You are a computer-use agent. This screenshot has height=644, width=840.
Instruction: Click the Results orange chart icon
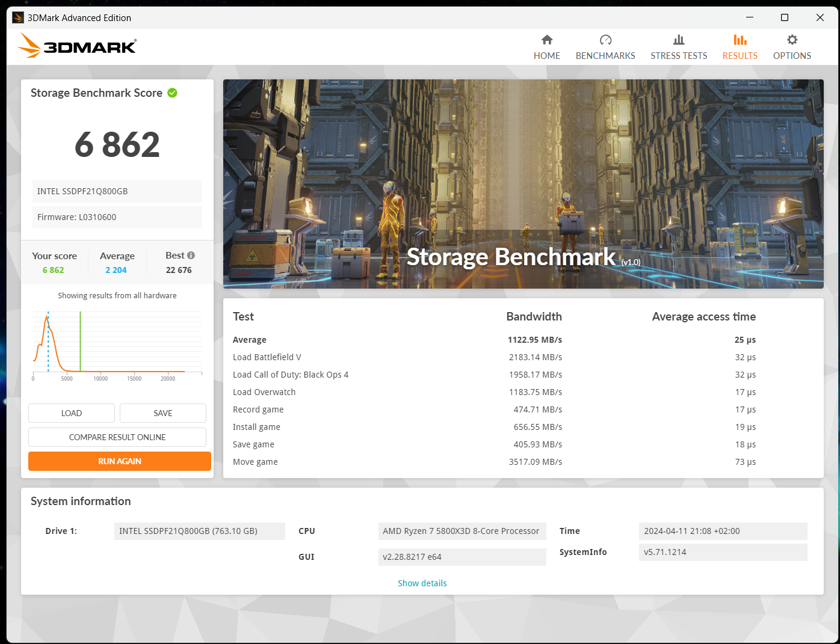tap(740, 40)
